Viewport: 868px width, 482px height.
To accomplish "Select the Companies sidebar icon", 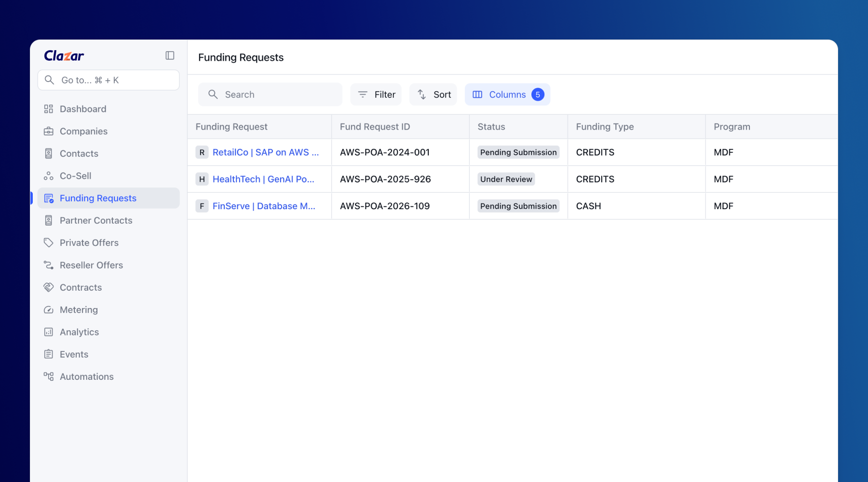I will tap(49, 131).
